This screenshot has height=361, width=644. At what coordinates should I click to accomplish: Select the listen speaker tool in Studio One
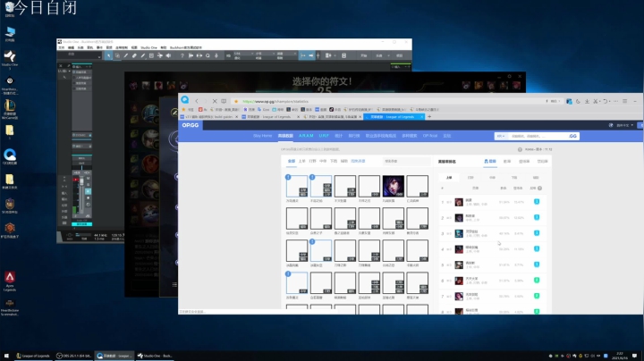(x=168, y=55)
